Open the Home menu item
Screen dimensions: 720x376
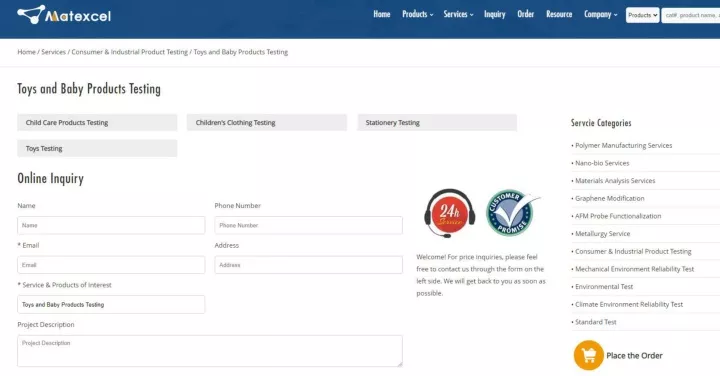[382, 14]
